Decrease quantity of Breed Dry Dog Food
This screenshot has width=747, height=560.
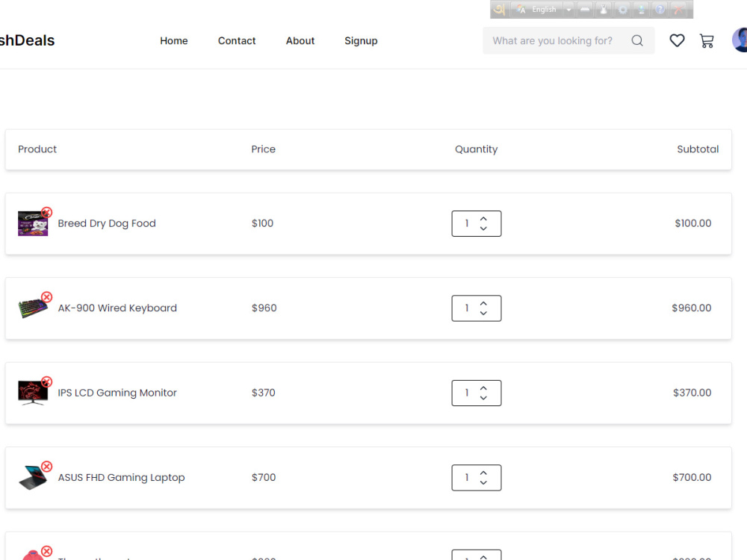(x=483, y=228)
